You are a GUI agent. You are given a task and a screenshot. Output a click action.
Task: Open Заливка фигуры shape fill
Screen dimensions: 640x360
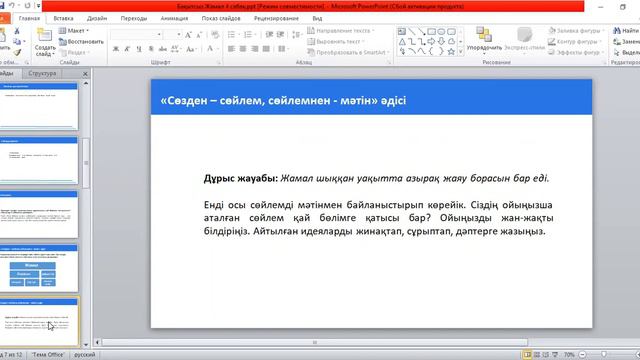click(576, 31)
